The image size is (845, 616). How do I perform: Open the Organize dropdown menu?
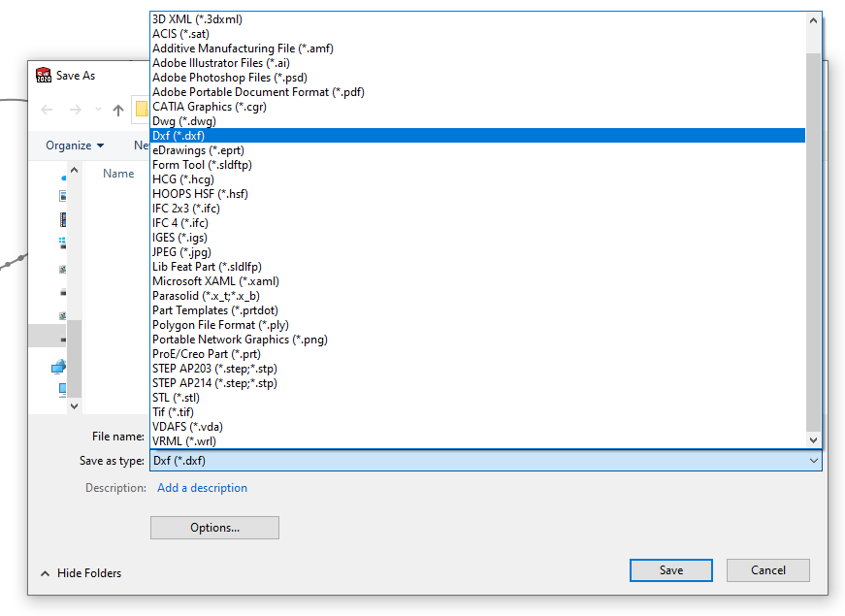pyautogui.click(x=75, y=146)
